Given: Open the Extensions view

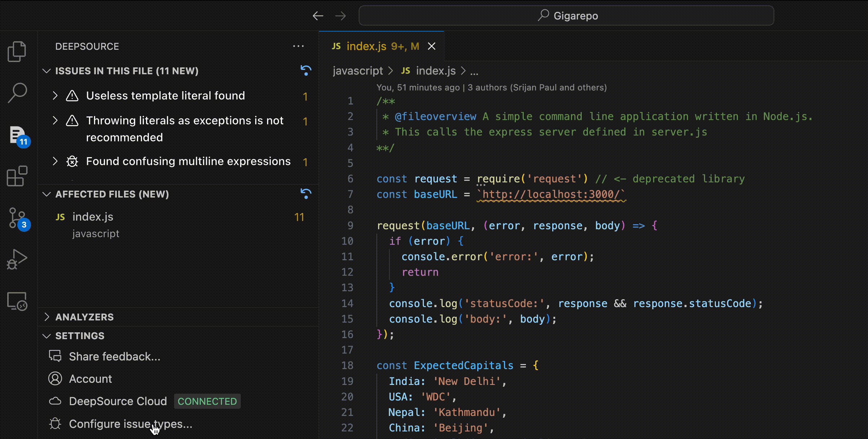Looking at the screenshot, I should pyautogui.click(x=17, y=176).
